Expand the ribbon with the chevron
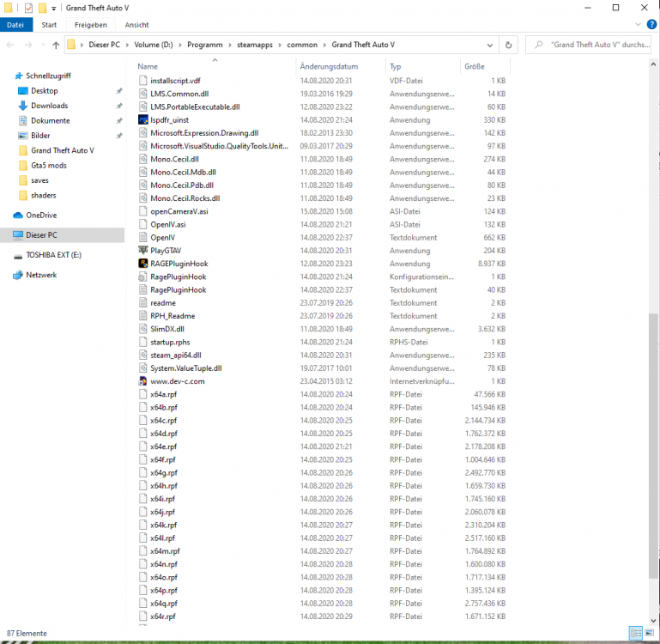 pyautogui.click(x=638, y=25)
